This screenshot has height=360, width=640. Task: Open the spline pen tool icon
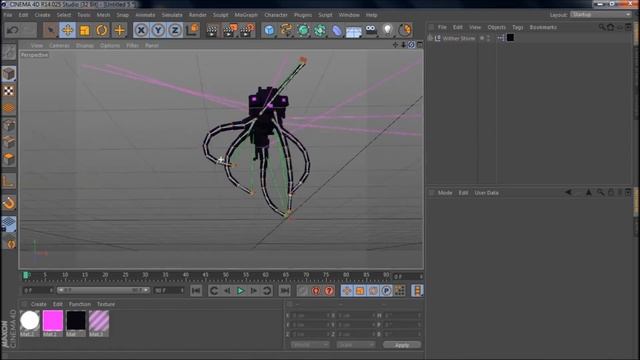click(286, 30)
